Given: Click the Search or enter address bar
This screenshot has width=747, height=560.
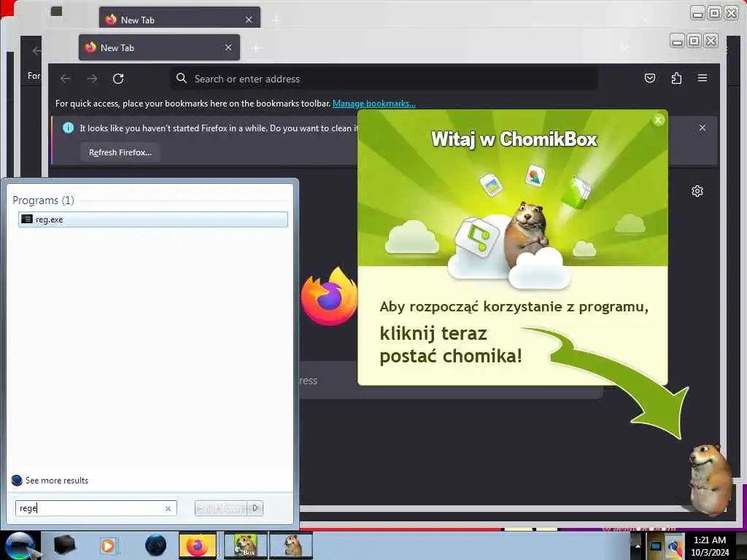Looking at the screenshot, I should pyautogui.click(x=384, y=79).
